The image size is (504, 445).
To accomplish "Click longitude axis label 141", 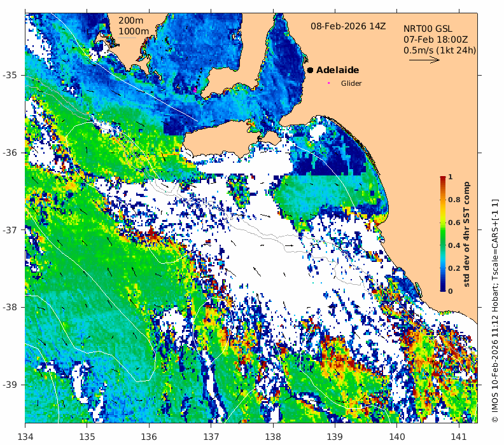I will point(459,437).
